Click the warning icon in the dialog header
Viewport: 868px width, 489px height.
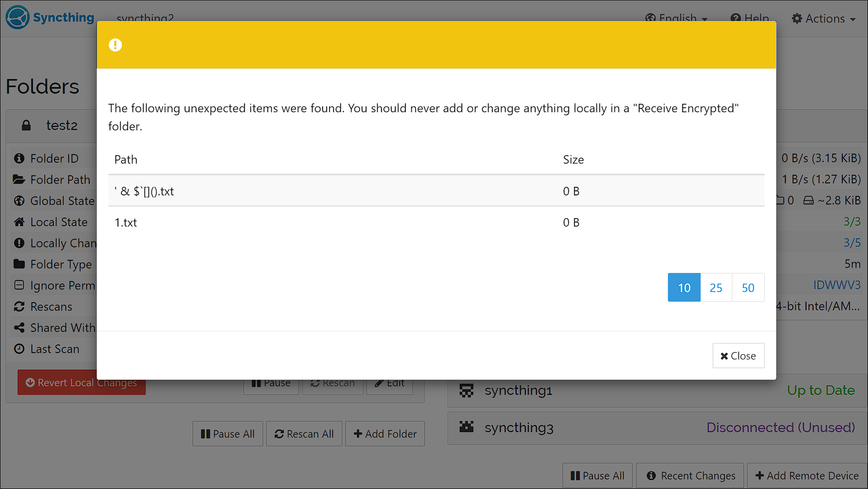click(x=115, y=45)
